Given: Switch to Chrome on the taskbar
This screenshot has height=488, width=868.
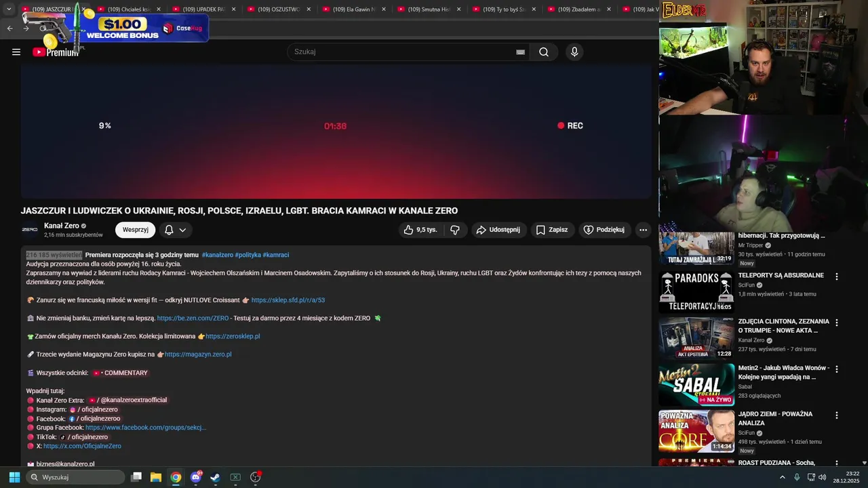Looking at the screenshot, I should [x=176, y=477].
